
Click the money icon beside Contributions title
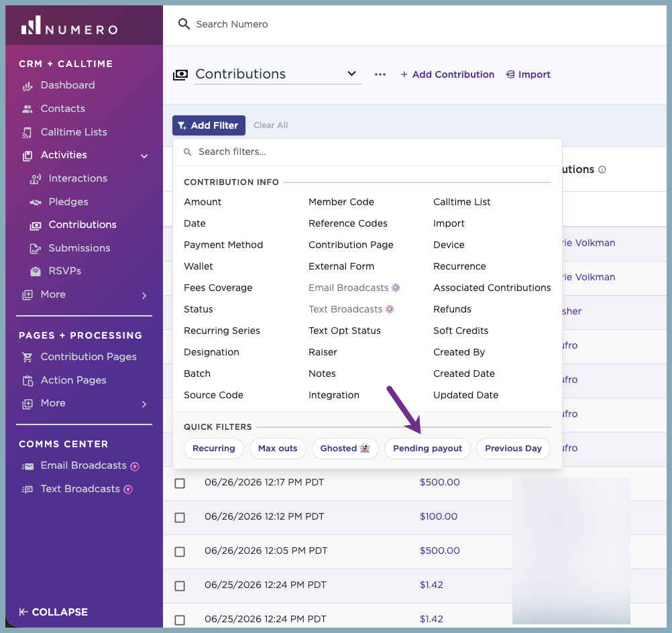pyautogui.click(x=180, y=75)
